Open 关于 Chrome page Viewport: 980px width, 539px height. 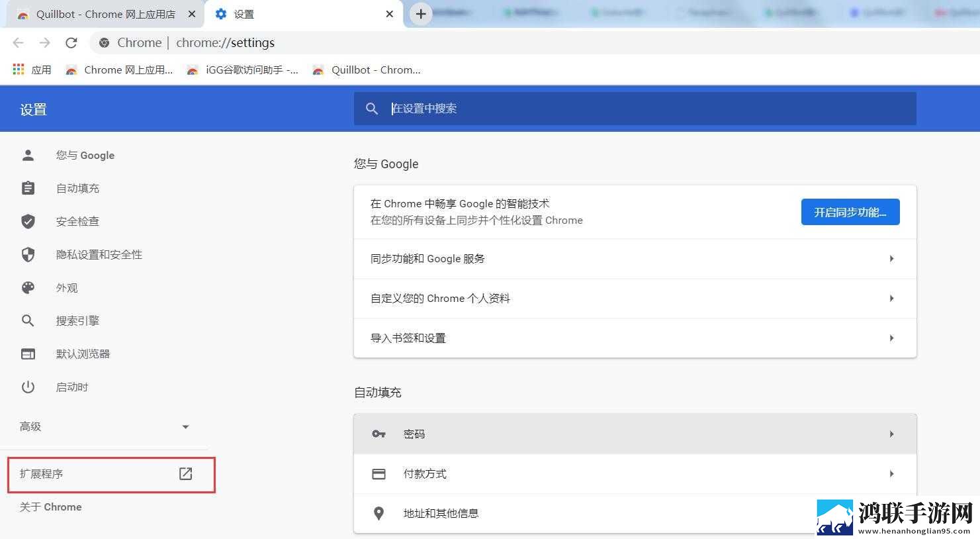click(51, 507)
